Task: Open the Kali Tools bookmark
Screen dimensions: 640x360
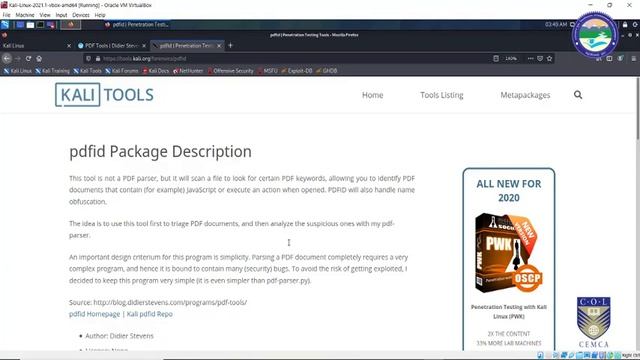Action: [87, 71]
